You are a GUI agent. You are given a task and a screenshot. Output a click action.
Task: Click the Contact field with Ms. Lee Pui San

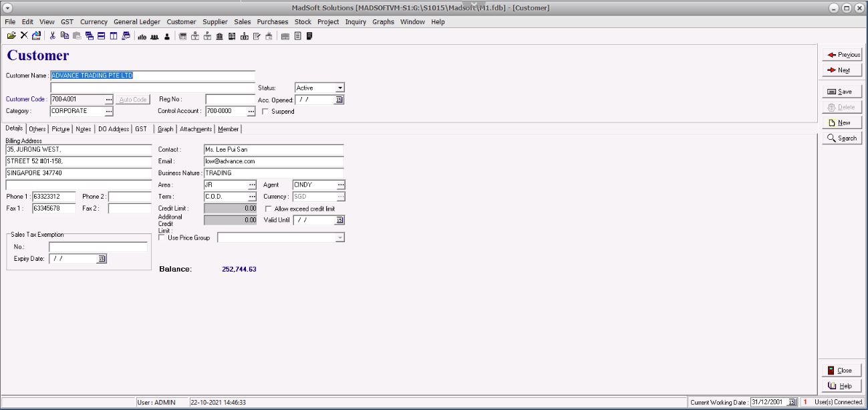tap(273, 149)
